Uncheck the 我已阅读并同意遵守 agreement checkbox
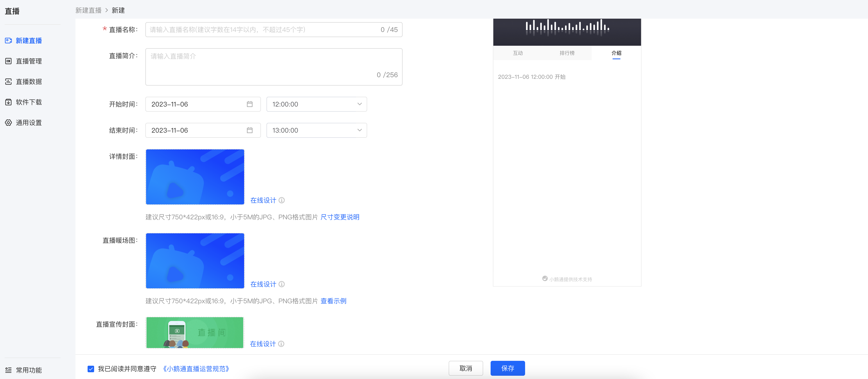 [x=91, y=369]
